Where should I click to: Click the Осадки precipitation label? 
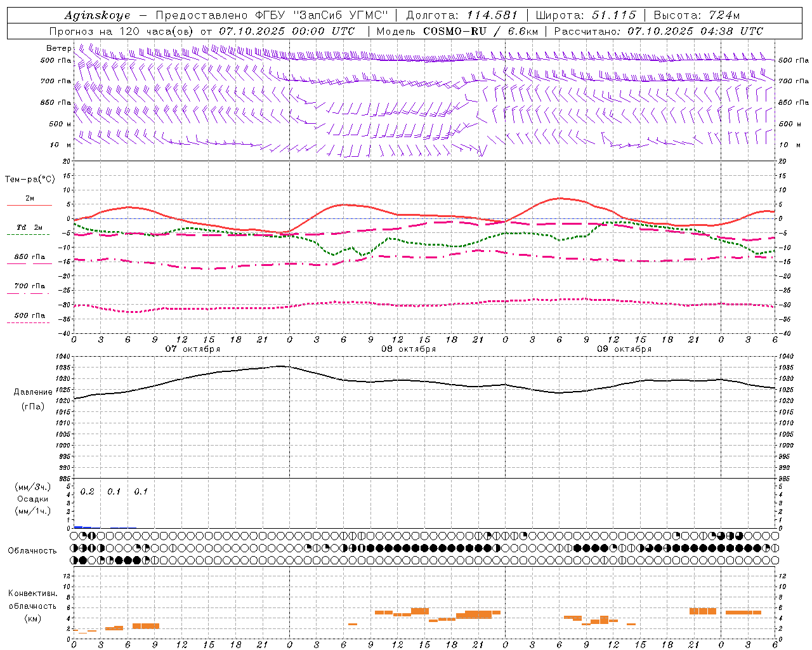(33, 499)
